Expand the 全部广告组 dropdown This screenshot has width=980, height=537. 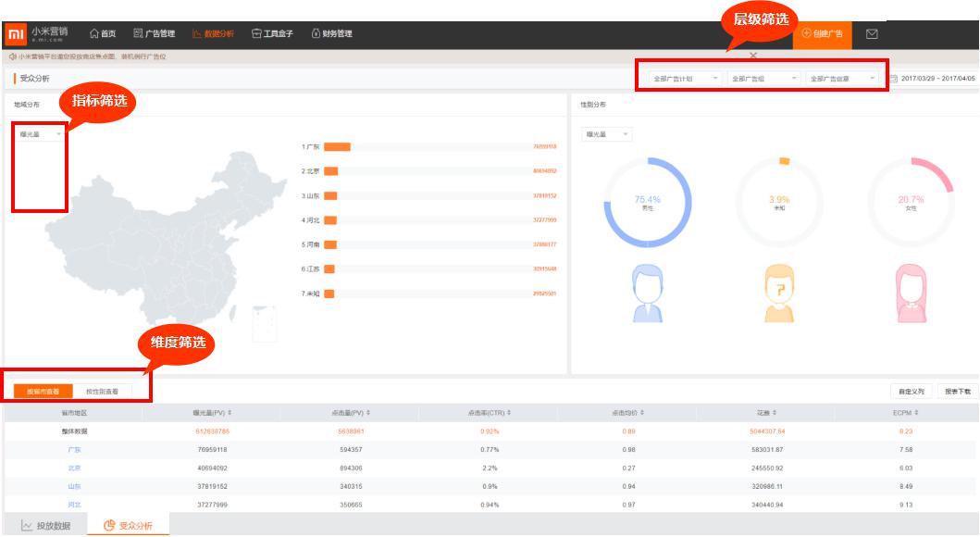(762, 79)
